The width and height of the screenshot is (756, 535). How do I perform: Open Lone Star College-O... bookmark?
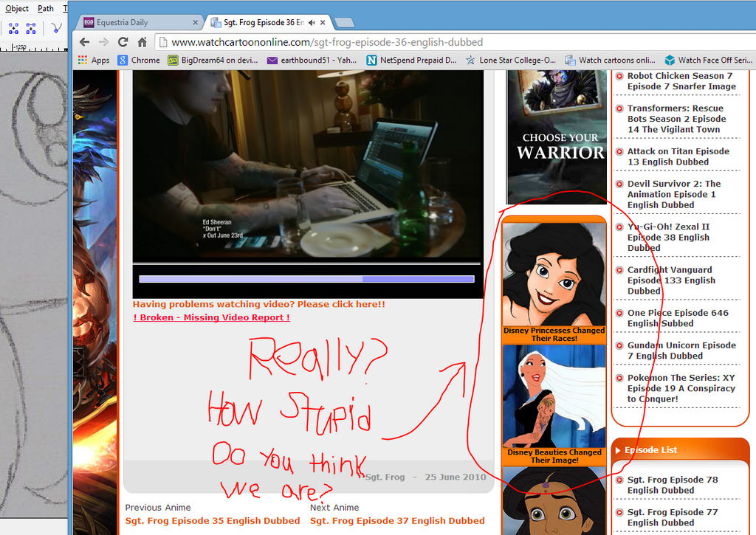pyautogui.click(x=511, y=60)
